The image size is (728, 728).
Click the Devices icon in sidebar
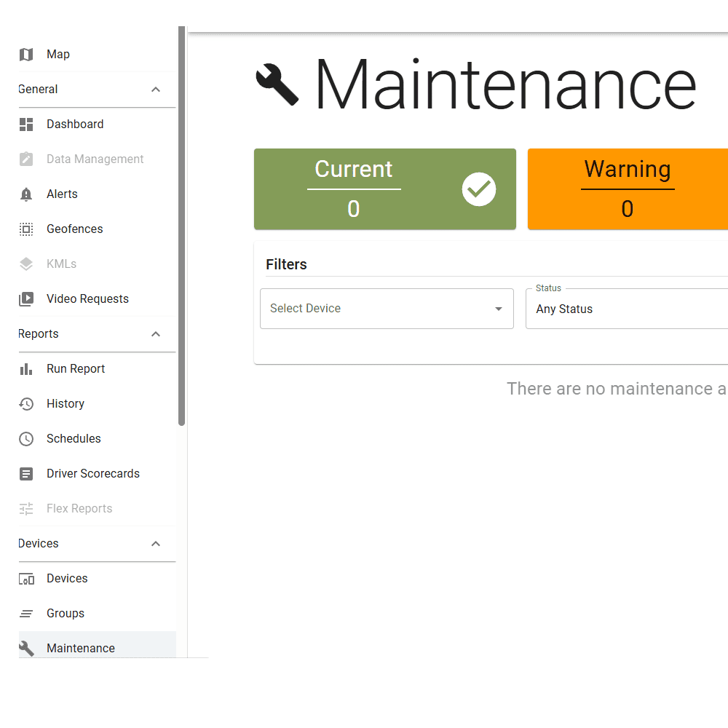(x=26, y=579)
